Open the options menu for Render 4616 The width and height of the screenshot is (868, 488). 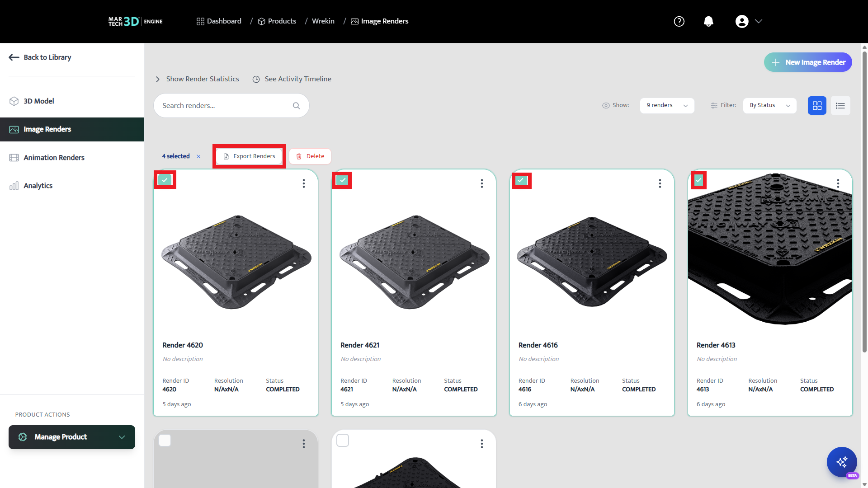(x=660, y=183)
